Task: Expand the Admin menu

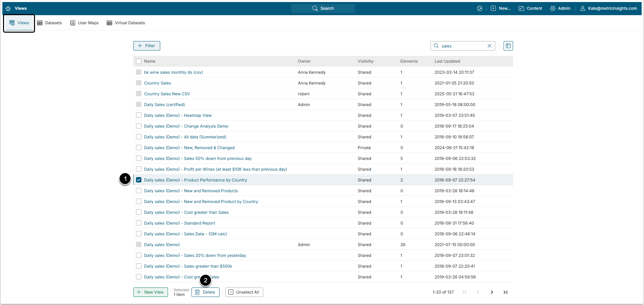Action: click(560, 8)
